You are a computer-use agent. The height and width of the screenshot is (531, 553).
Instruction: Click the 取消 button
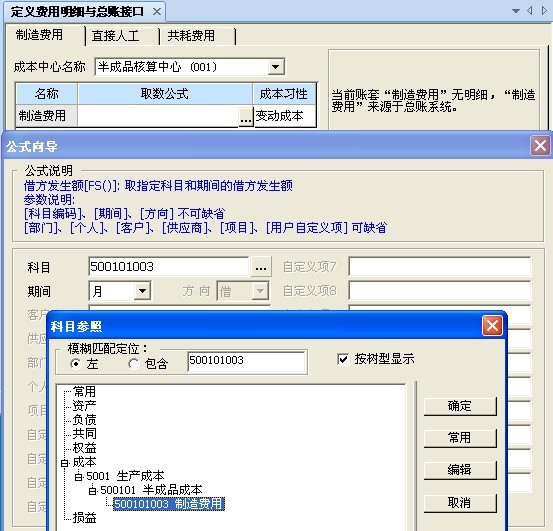click(460, 503)
